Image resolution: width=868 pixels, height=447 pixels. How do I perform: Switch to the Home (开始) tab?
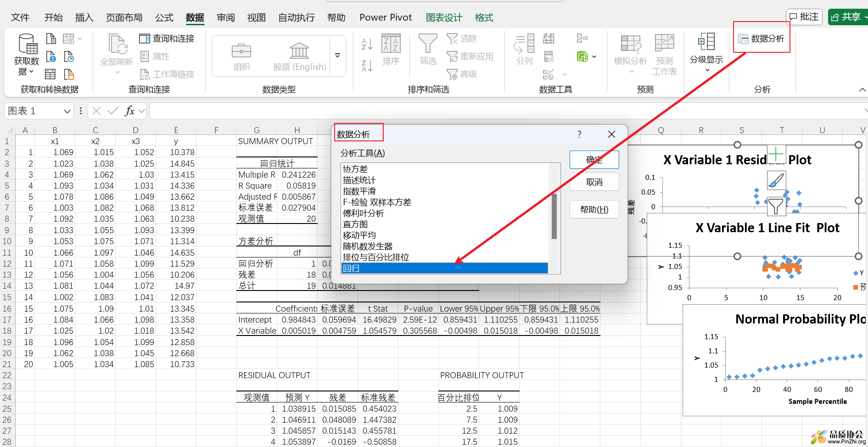coord(53,17)
